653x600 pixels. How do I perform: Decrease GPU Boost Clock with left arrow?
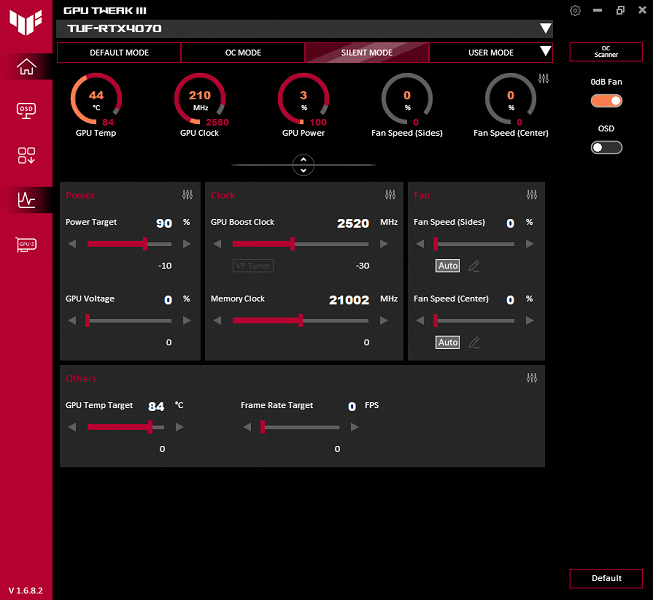click(217, 244)
